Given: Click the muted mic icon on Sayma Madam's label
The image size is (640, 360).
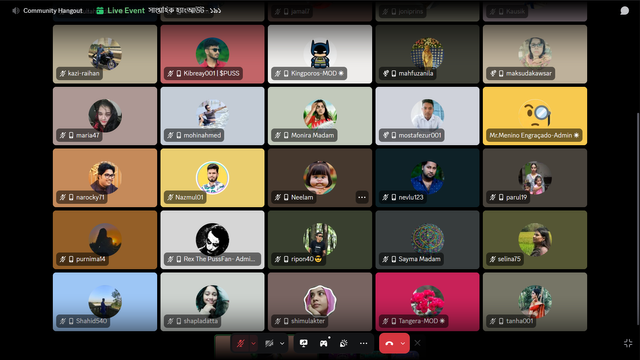Looking at the screenshot, I should tap(385, 259).
